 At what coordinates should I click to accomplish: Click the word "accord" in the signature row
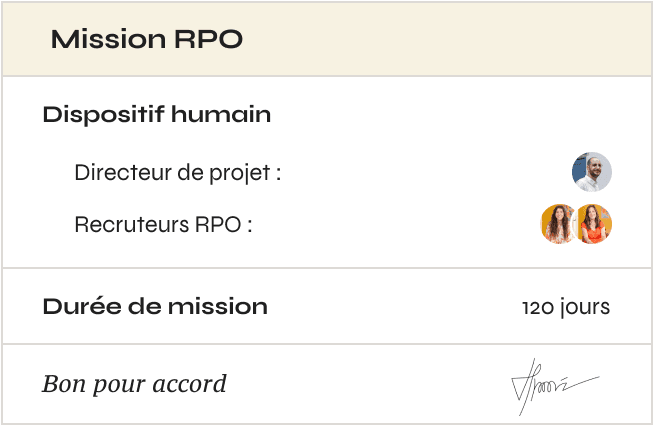click(192, 384)
